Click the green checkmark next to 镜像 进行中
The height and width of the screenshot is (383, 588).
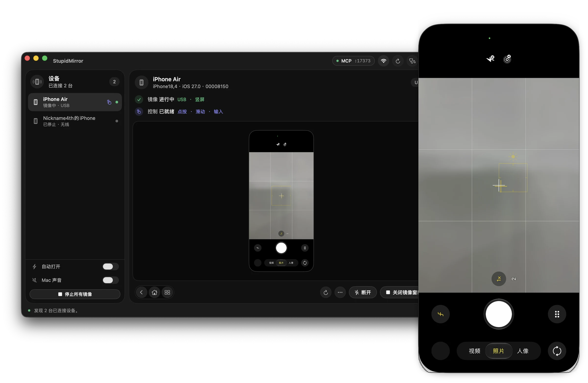(x=139, y=99)
